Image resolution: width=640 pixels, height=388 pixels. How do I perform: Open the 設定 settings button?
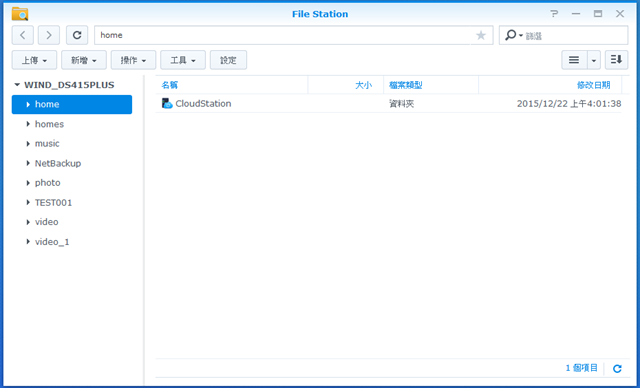(228, 60)
